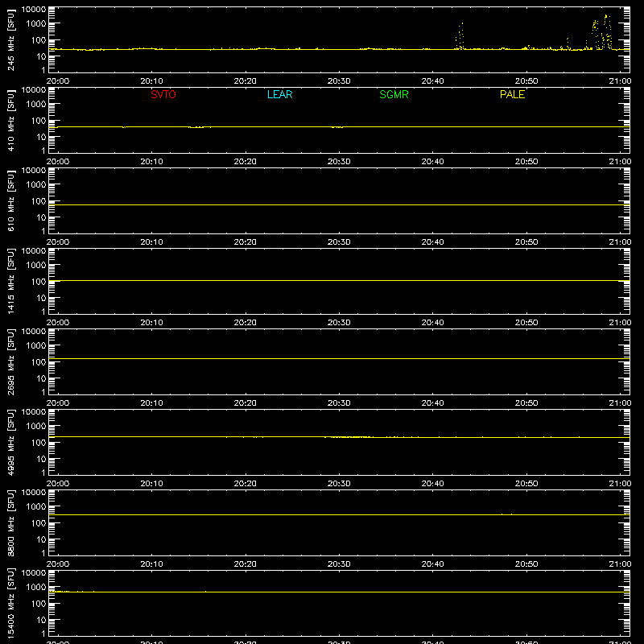The width and height of the screenshot is (644, 644).
Task: Click the yellow PALE station label
Action: point(512,94)
